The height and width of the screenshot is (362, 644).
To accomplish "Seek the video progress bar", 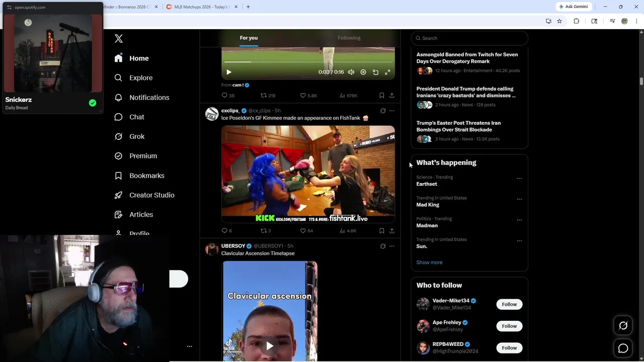I will tap(308, 62).
